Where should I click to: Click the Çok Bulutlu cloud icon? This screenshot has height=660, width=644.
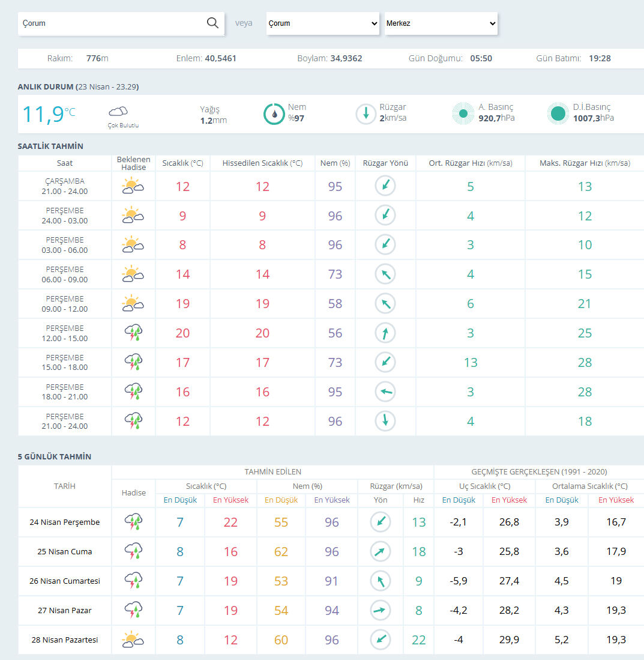[118, 111]
